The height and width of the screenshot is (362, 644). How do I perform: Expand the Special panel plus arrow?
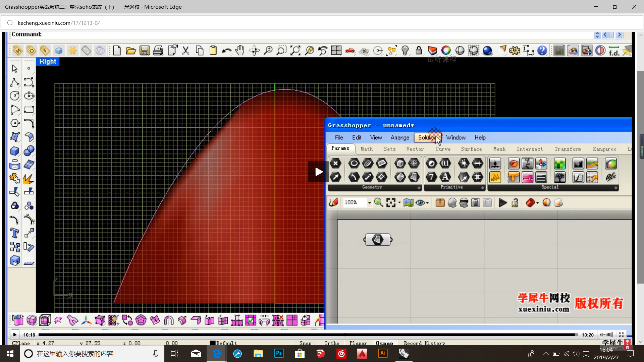tap(616, 188)
